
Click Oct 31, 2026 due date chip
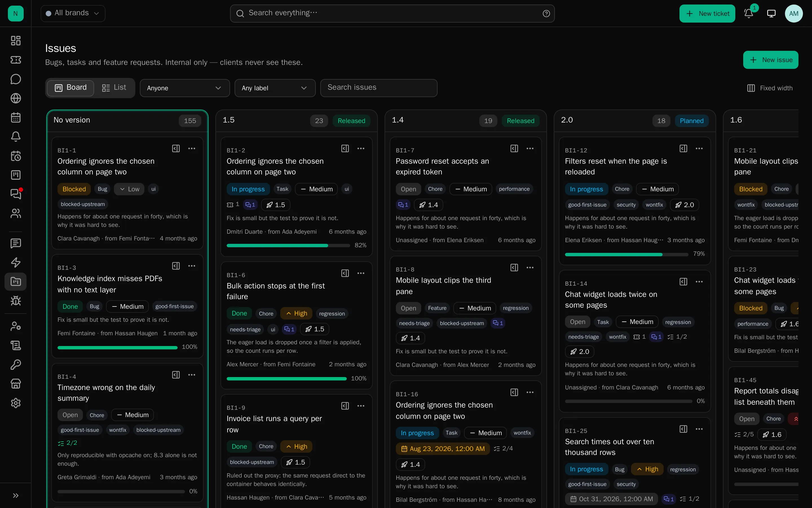612,499
